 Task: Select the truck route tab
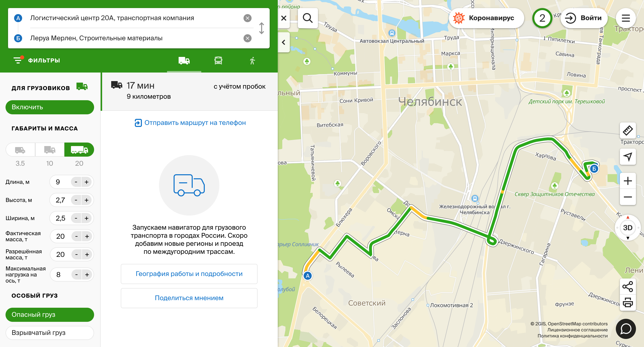pos(184,61)
